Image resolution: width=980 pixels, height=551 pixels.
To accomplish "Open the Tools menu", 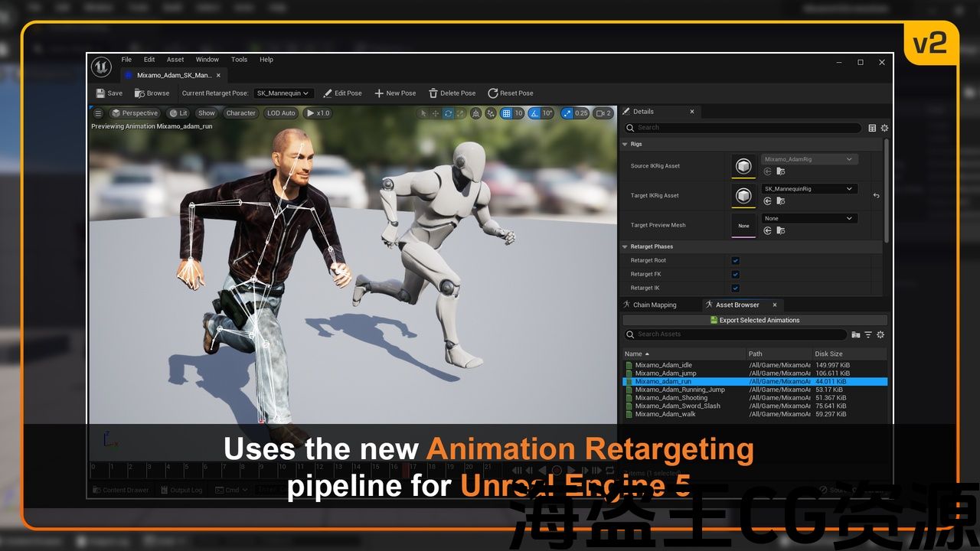I will pos(239,60).
